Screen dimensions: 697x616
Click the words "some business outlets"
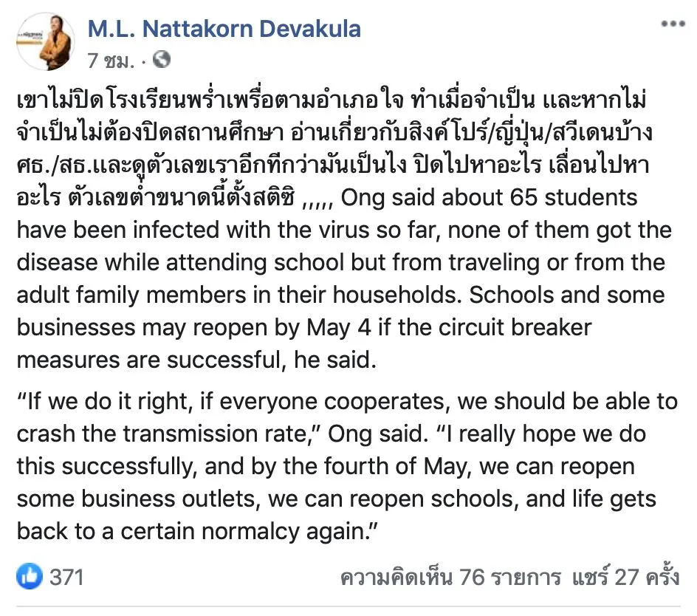[136, 499]
